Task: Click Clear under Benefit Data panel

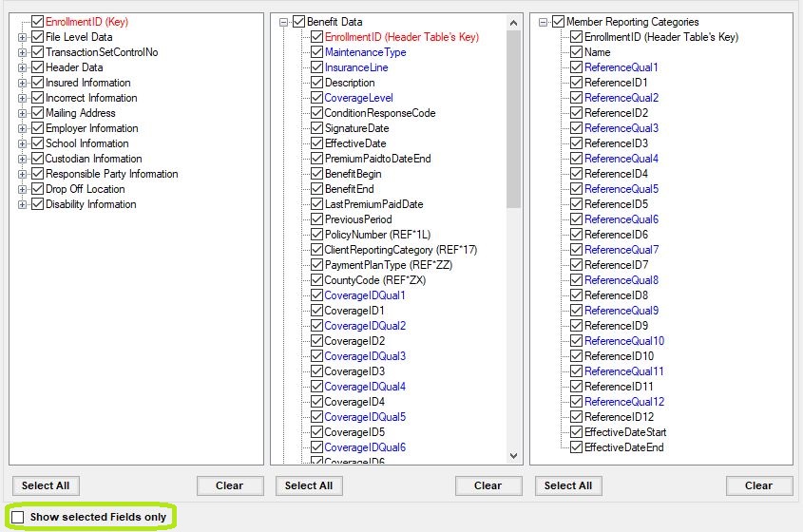Action: [488, 485]
